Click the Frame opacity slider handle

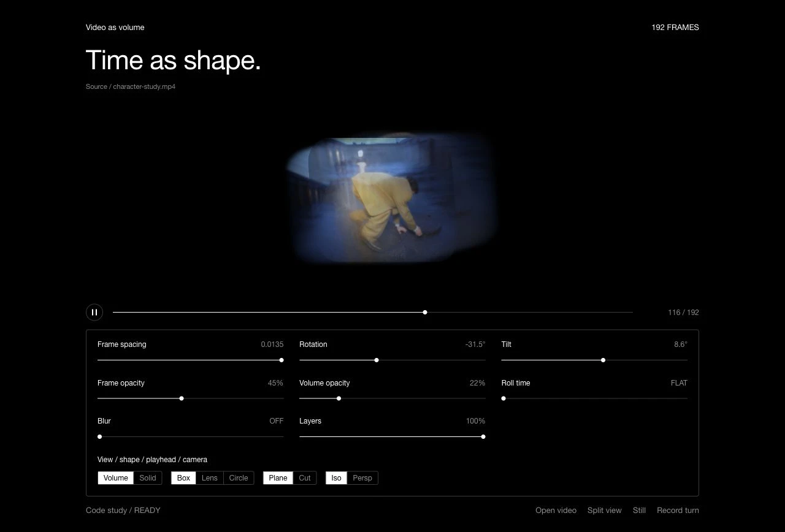(182, 398)
